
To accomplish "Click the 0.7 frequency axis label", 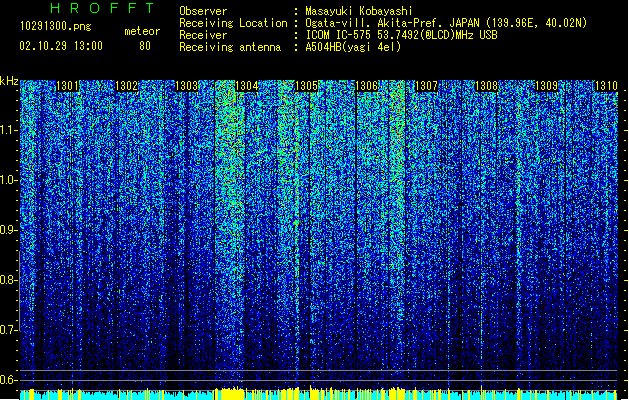I will point(8,330).
